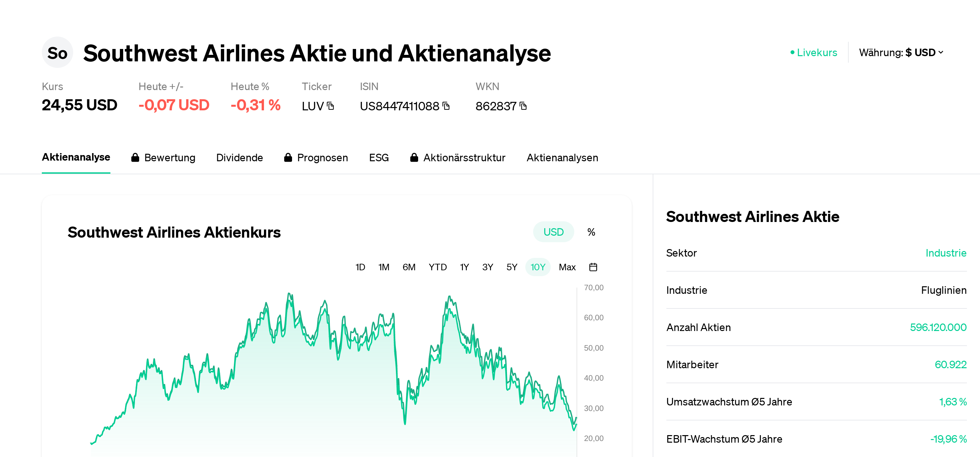
Task: Click the ISIN US8447411088 text
Action: coord(400,106)
